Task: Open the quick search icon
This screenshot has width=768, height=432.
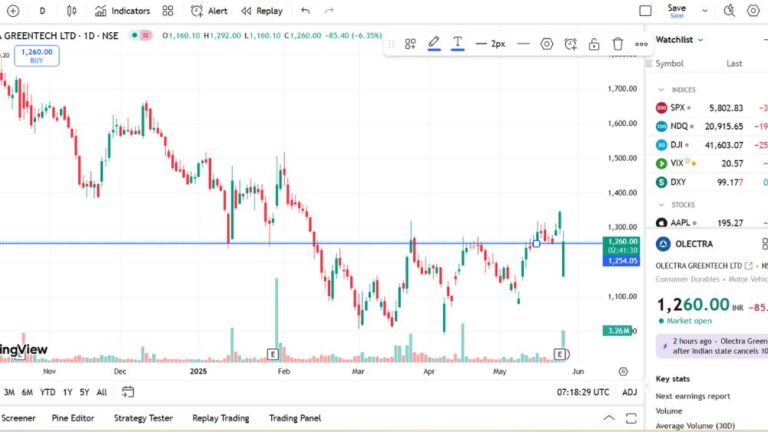Action: pyautogui.click(x=729, y=11)
